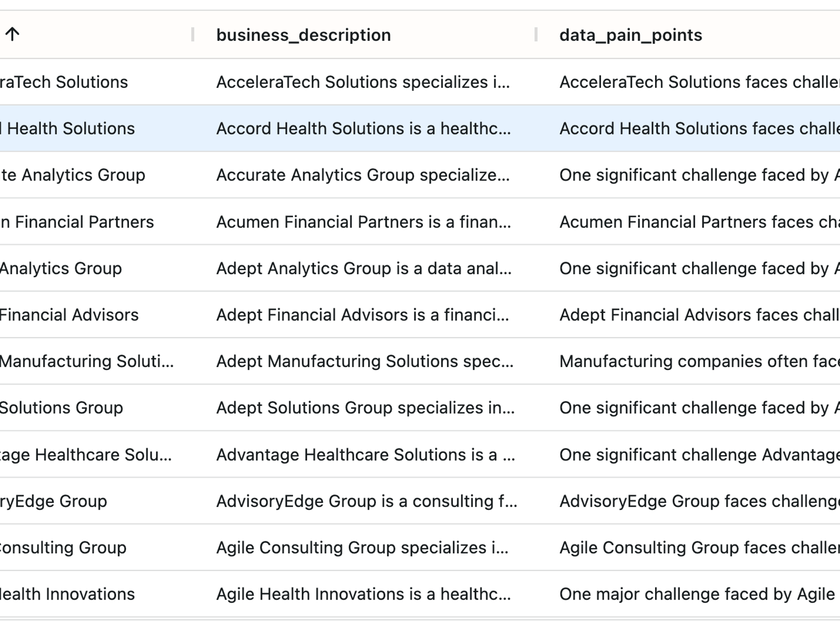Click the column resize handle before business_description

pos(193,34)
